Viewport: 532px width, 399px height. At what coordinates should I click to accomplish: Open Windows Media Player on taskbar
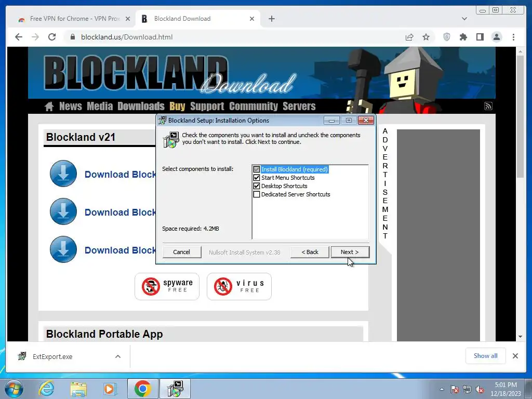click(x=110, y=389)
